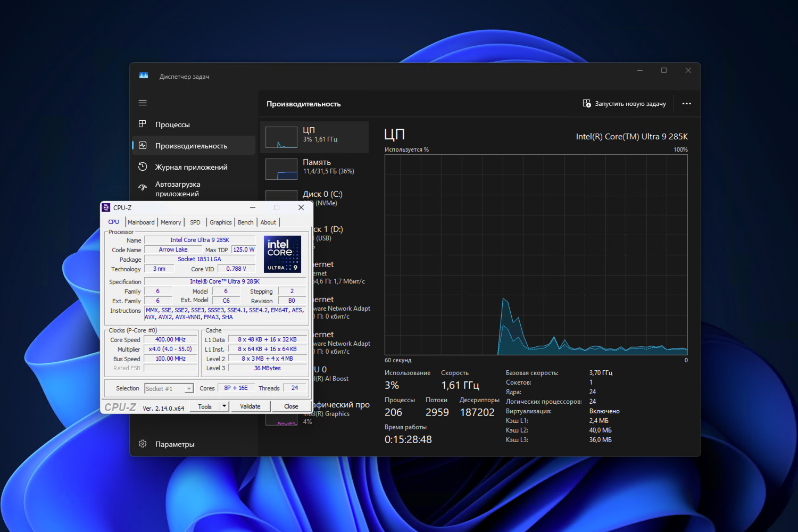This screenshot has width=798, height=532.
Task: Click the Specification field in CPU-Z
Action: point(225,281)
